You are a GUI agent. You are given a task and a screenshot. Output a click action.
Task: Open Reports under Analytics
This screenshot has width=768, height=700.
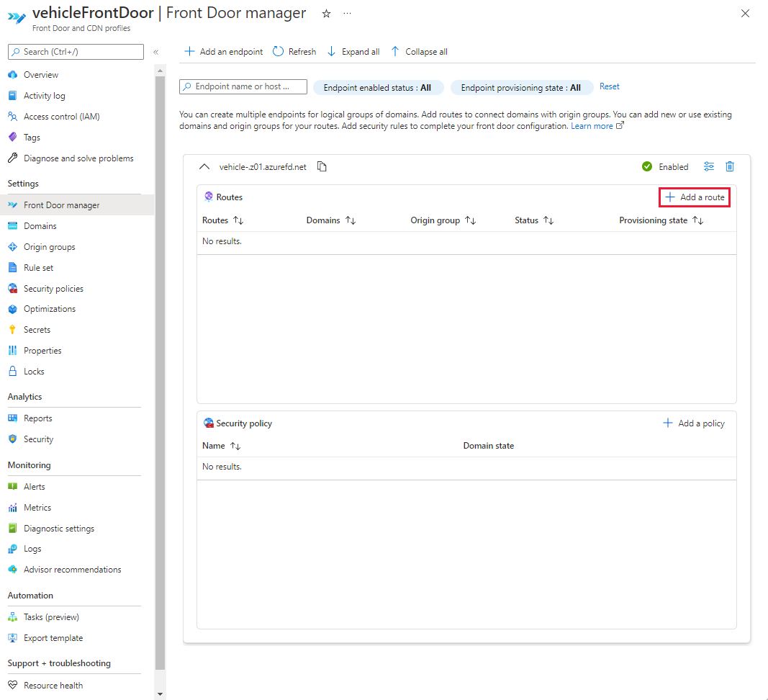pyautogui.click(x=37, y=418)
